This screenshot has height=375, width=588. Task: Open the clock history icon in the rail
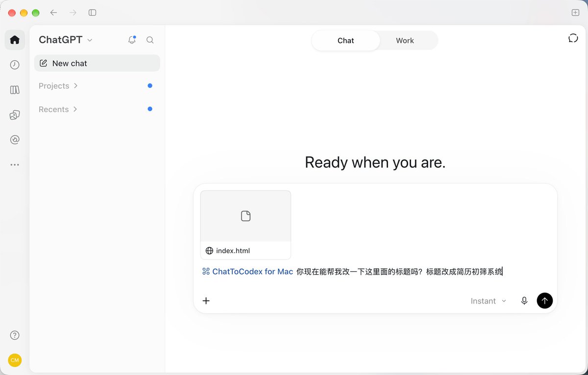point(15,65)
